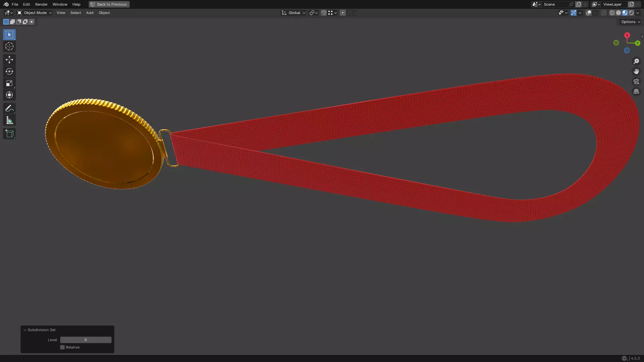
Task: Switch perspective/orthographic grid icon
Action: click(636, 92)
